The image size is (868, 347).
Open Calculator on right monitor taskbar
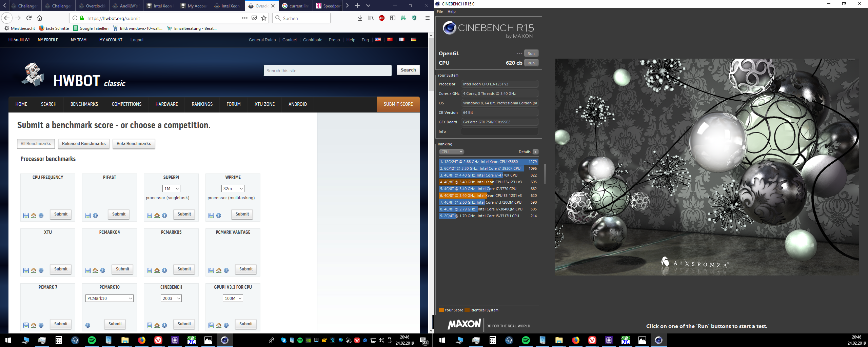[x=492, y=340]
